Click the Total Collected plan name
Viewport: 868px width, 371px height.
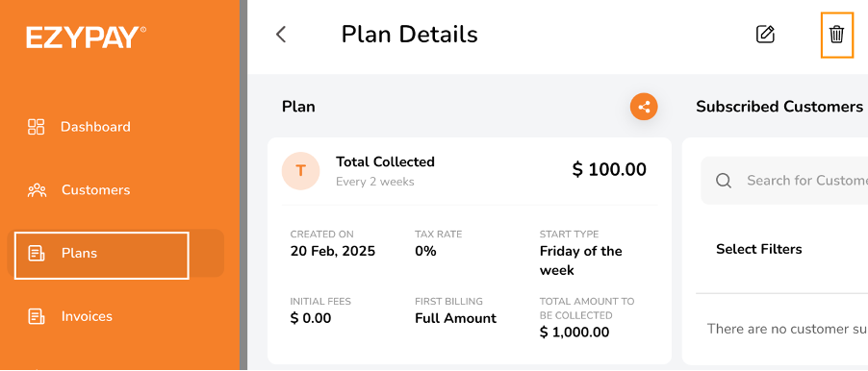[385, 162]
